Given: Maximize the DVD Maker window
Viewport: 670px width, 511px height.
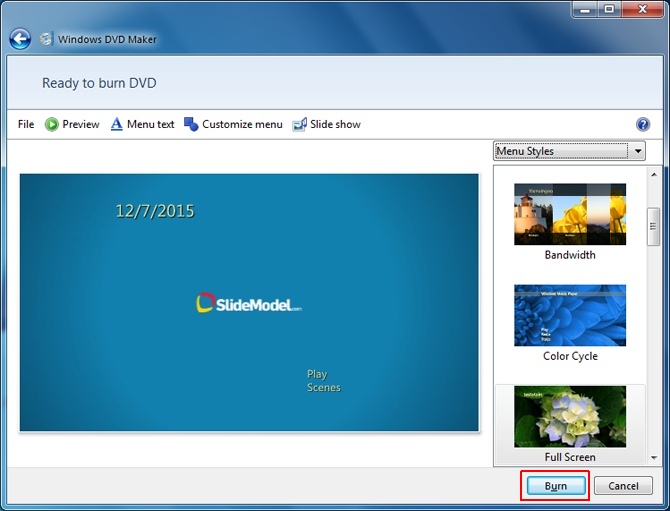Looking at the screenshot, I should [x=609, y=9].
